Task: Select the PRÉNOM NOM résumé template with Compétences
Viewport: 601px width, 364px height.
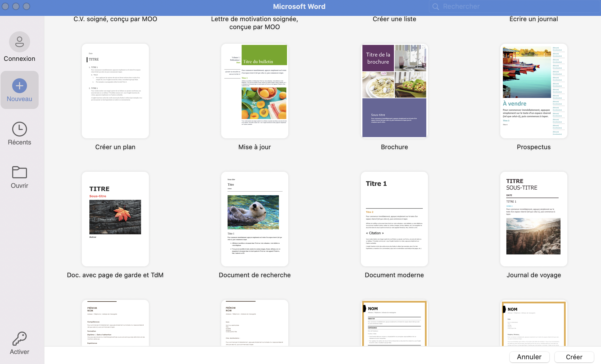Action: (115, 323)
